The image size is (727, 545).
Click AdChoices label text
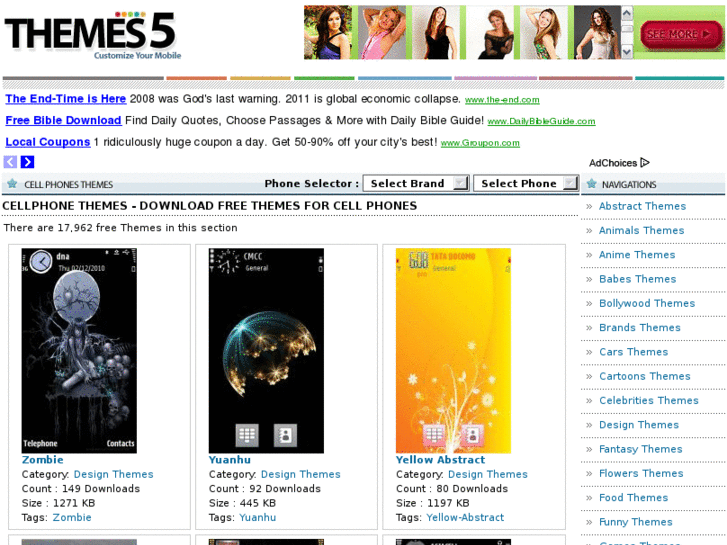click(x=613, y=163)
